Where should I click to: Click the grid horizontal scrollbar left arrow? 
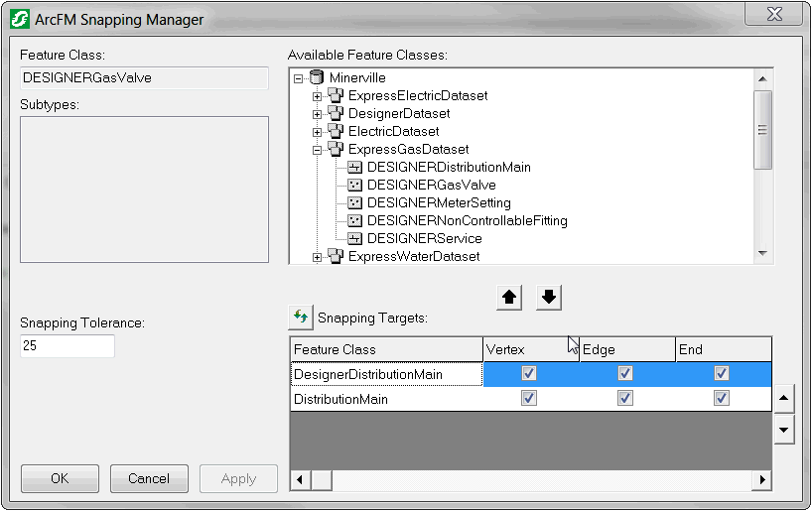301,480
